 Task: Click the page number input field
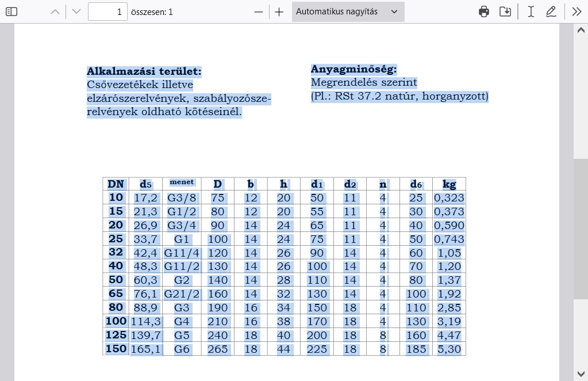107,12
